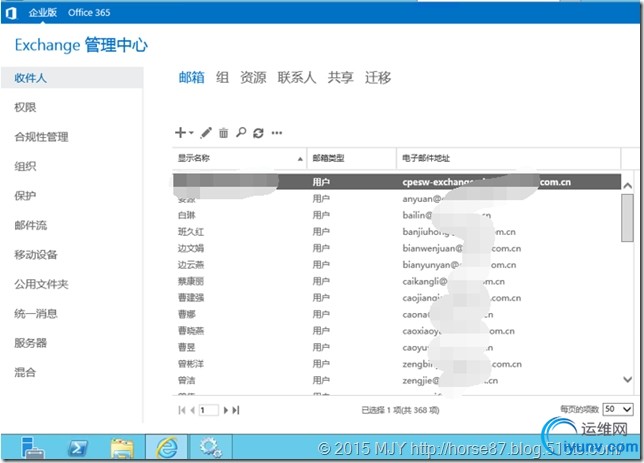The height and width of the screenshot is (463, 644).
Task: Switch to the 资源 tab
Action: click(253, 77)
